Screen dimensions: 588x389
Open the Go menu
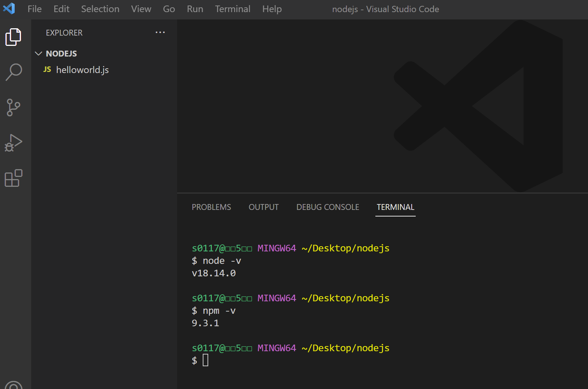(169, 9)
